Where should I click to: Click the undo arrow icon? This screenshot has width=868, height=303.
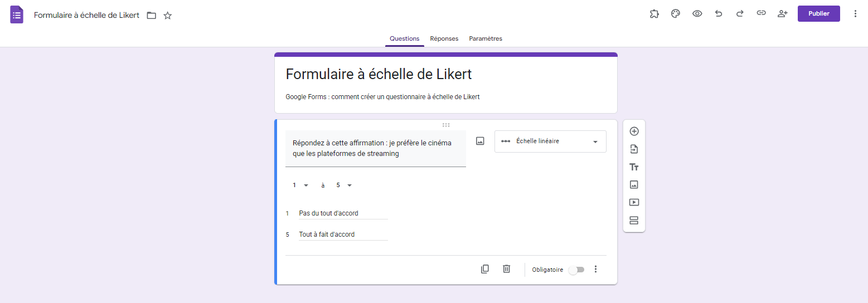pos(719,14)
